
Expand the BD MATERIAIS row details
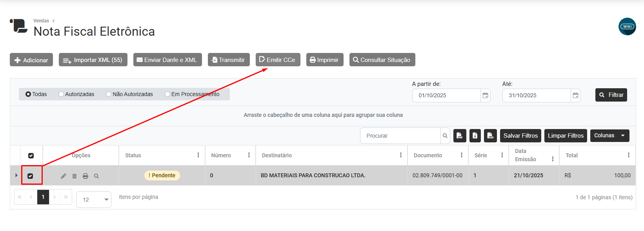[x=16, y=175]
